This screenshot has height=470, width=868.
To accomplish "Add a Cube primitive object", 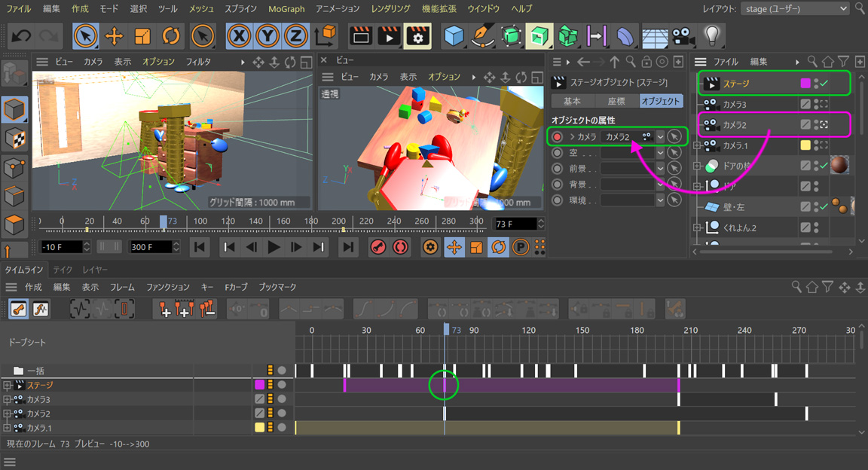I will [x=454, y=35].
